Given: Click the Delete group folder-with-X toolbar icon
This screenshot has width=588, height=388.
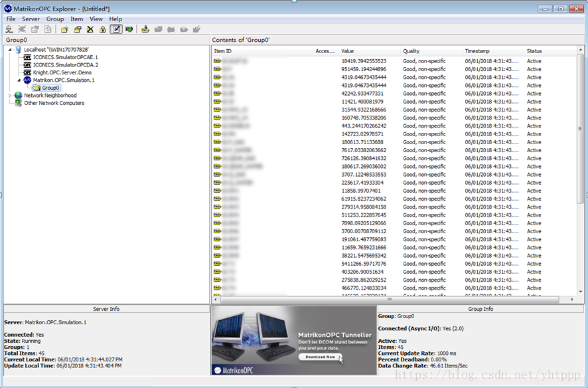Looking at the screenshot, I should pyautogui.click(x=90, y=29).
